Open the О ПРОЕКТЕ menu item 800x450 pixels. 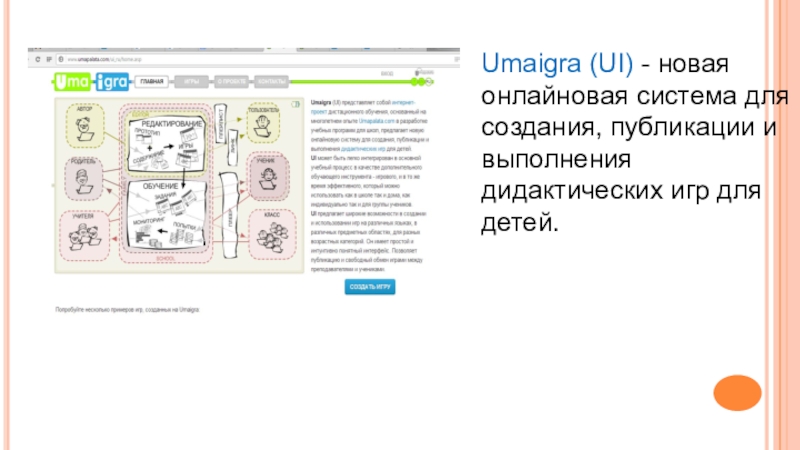(231, 82)
